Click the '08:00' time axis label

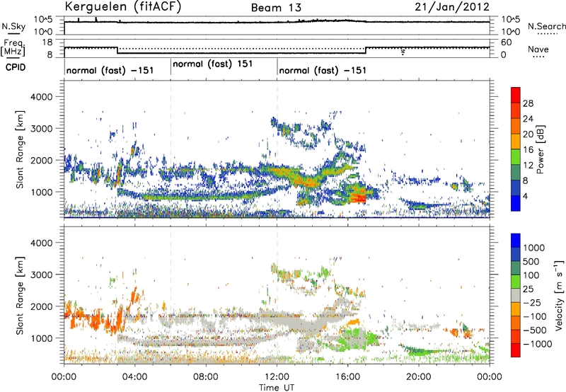pyautogui.click(x=206, y=377)
